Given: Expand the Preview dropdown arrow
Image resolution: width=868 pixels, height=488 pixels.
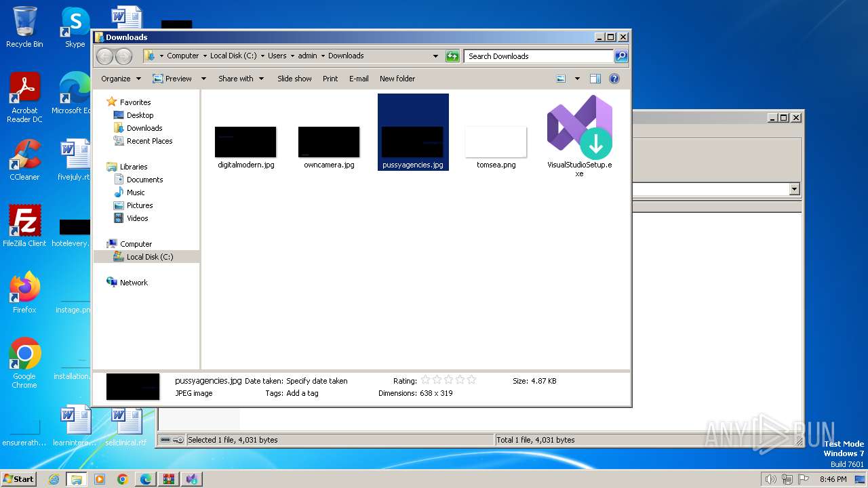Looking at the screenshot, I should point(203,79).
